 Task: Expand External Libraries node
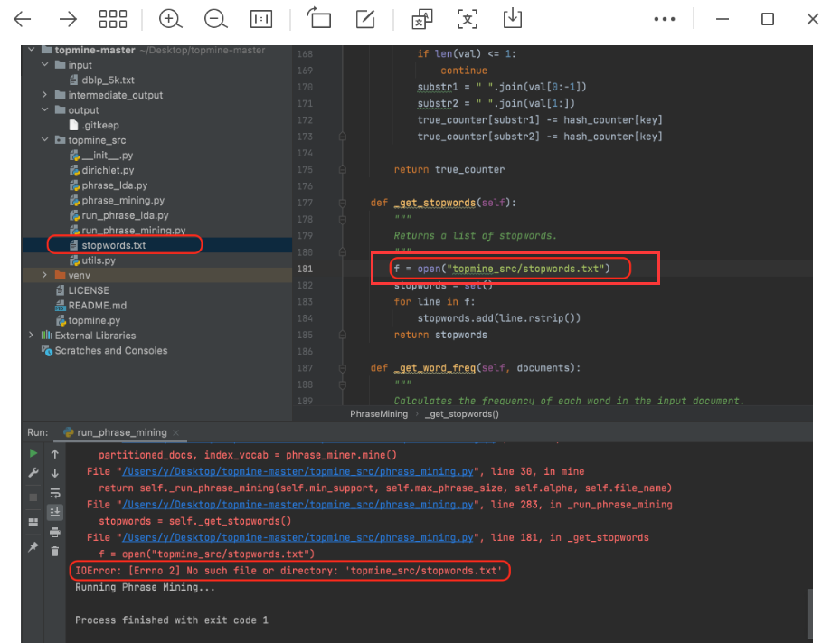click(x=33, y=336)
